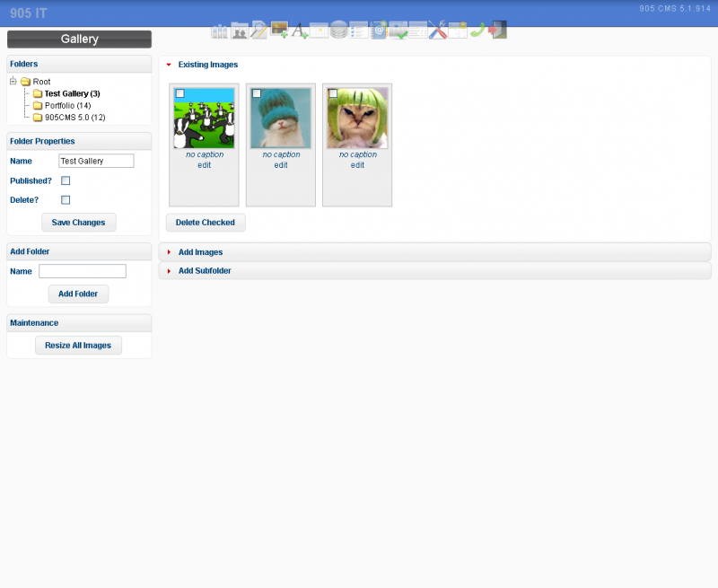Click the window with gear settings icon
This screenshot has height=588, width=718.
[x=458, y=31]
